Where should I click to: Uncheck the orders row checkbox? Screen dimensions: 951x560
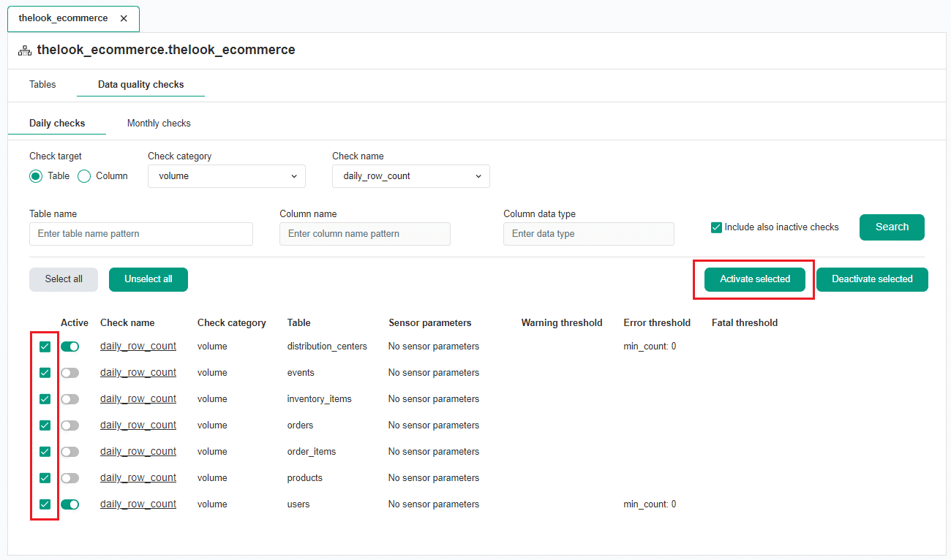[x=45, y=425]
